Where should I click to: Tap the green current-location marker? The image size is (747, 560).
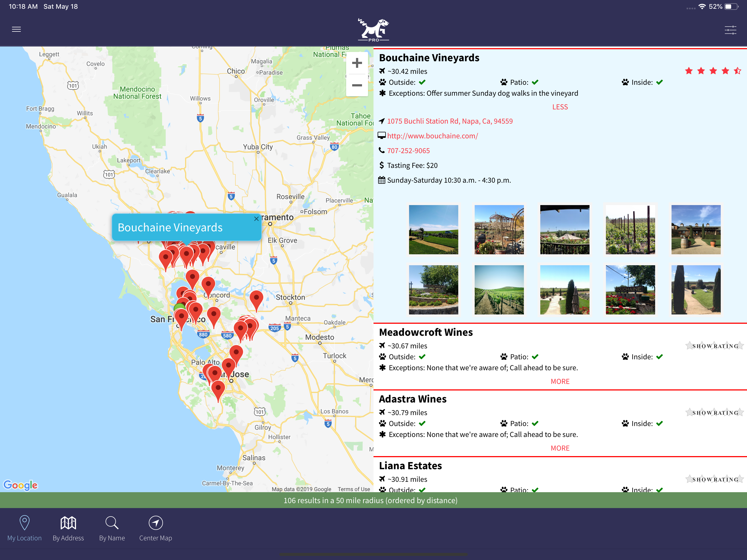coord(179,307)
